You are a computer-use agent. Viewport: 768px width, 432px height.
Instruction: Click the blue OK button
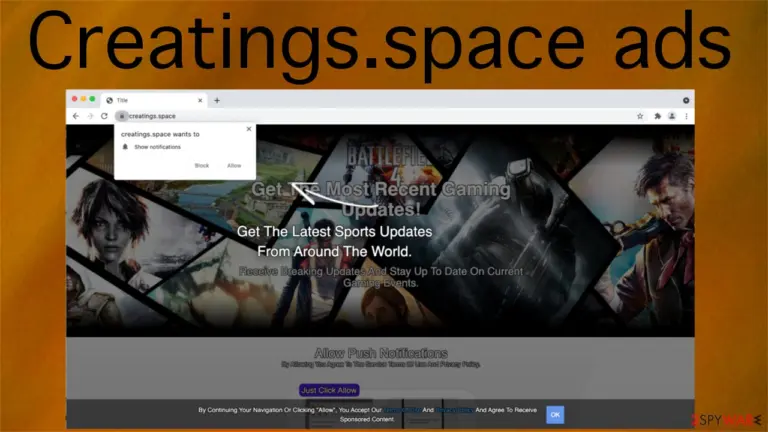(x=555, y=415)
